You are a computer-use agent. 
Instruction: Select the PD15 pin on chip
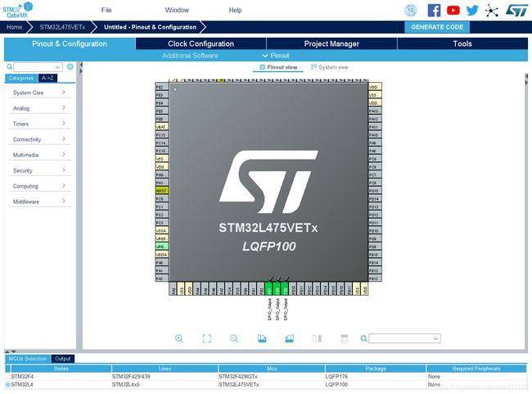click(375, 191)
